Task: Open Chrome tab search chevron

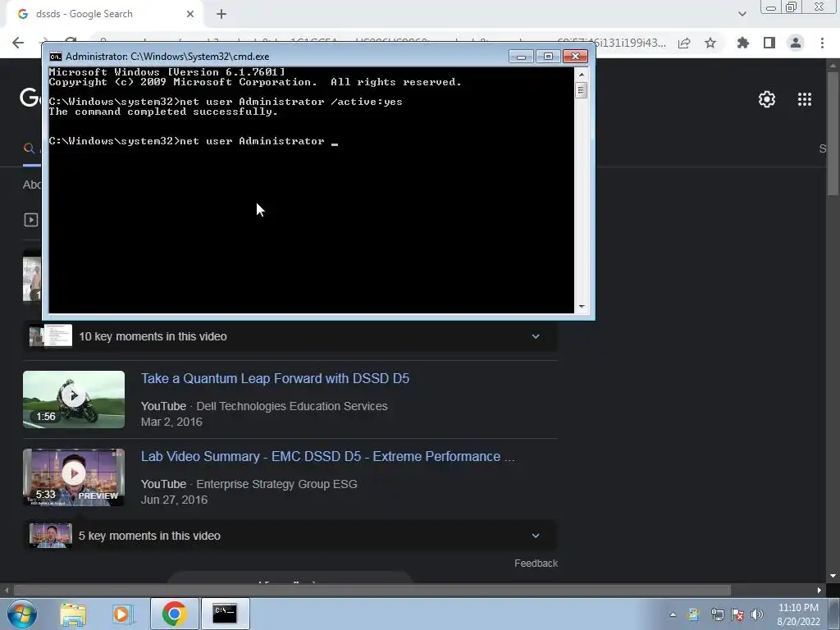Action: pyautogui.click(x=742, y=14)
